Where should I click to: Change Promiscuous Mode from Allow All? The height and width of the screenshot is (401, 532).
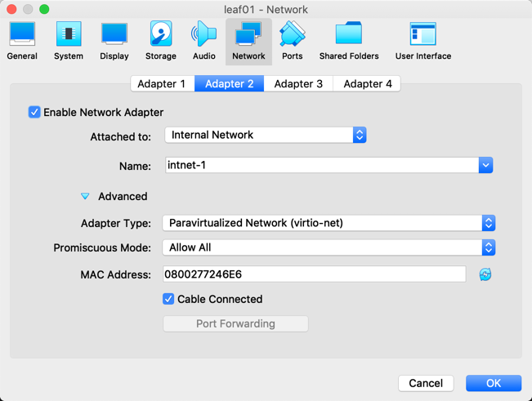329,247
